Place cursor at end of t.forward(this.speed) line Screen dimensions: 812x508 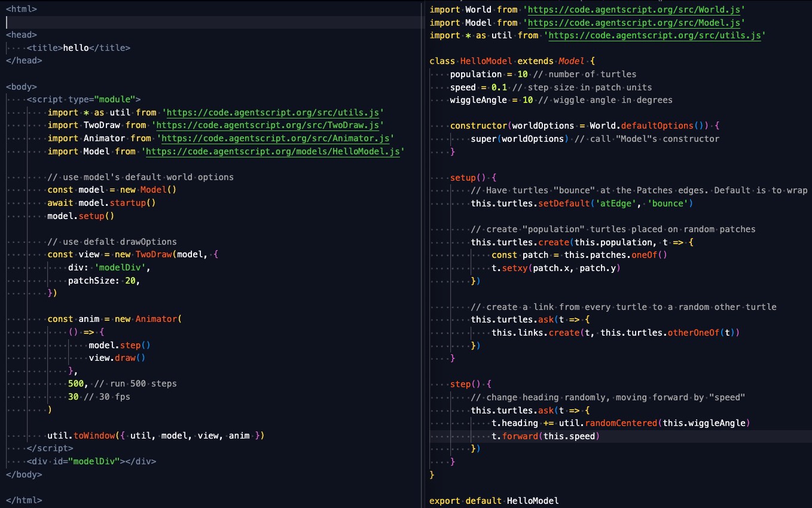tap(600, 436)
